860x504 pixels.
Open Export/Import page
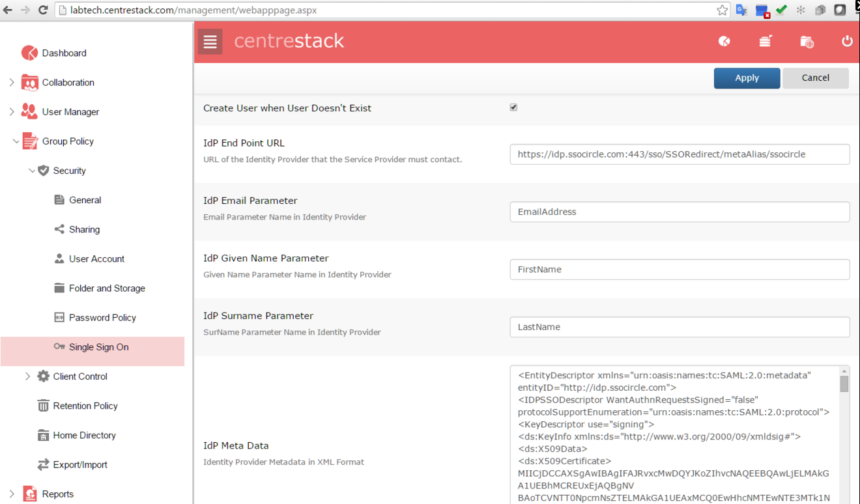click(80, 464)
